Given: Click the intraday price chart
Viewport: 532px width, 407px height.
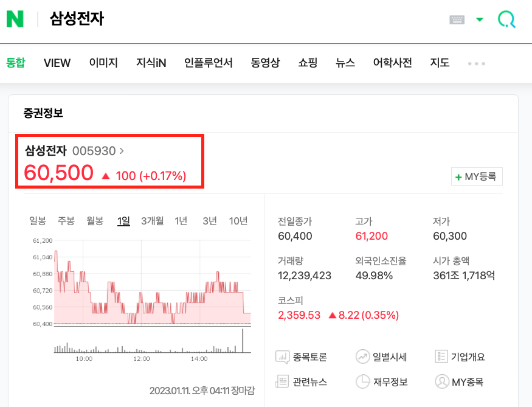Looking at the screenshot, I should (153, 282).
